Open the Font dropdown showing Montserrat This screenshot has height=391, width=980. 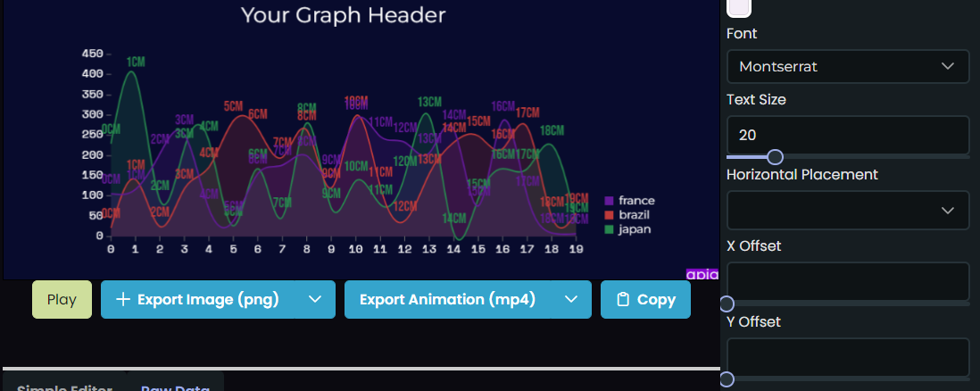point(848,66)
